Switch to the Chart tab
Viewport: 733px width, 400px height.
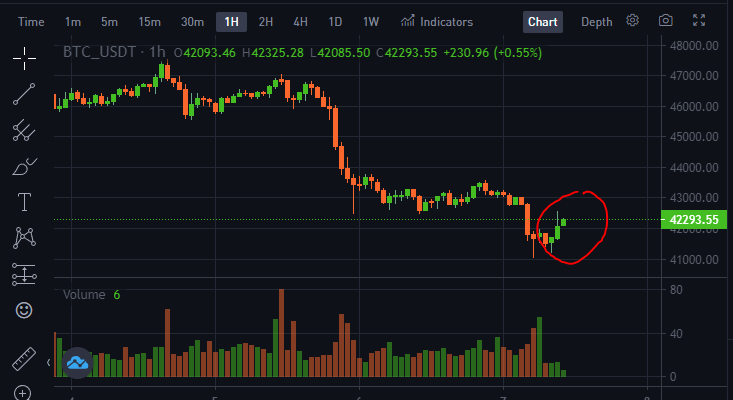(543, 22)
